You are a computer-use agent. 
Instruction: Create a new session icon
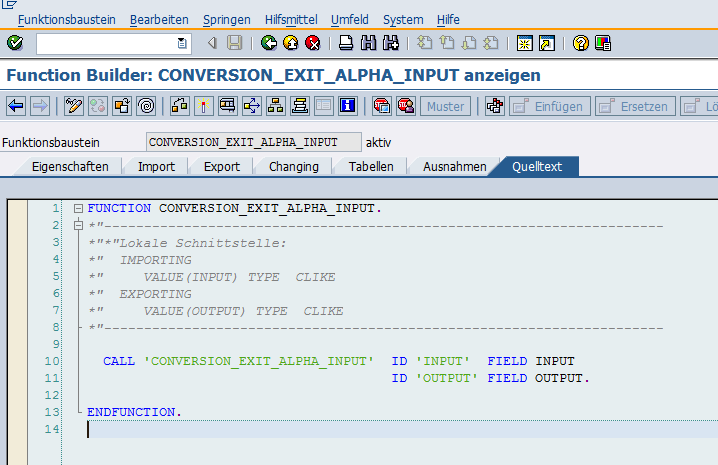click(525, 43)
